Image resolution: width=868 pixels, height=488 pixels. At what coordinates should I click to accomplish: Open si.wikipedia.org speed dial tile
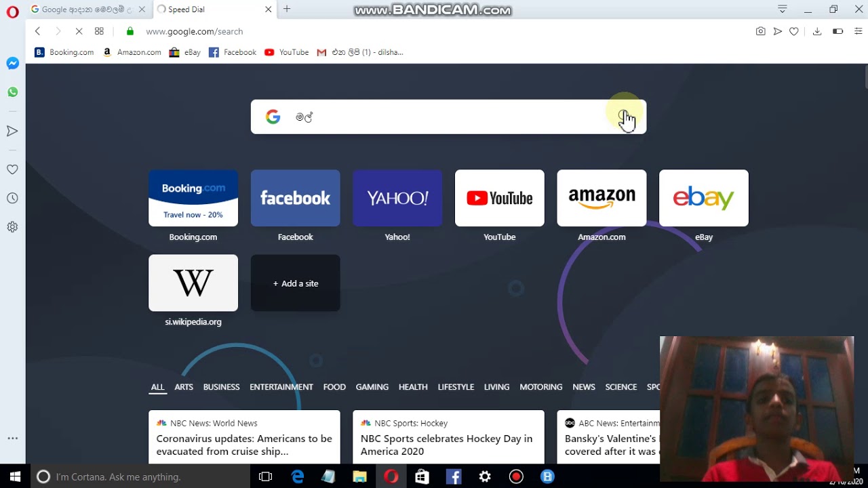coord(193,283)
